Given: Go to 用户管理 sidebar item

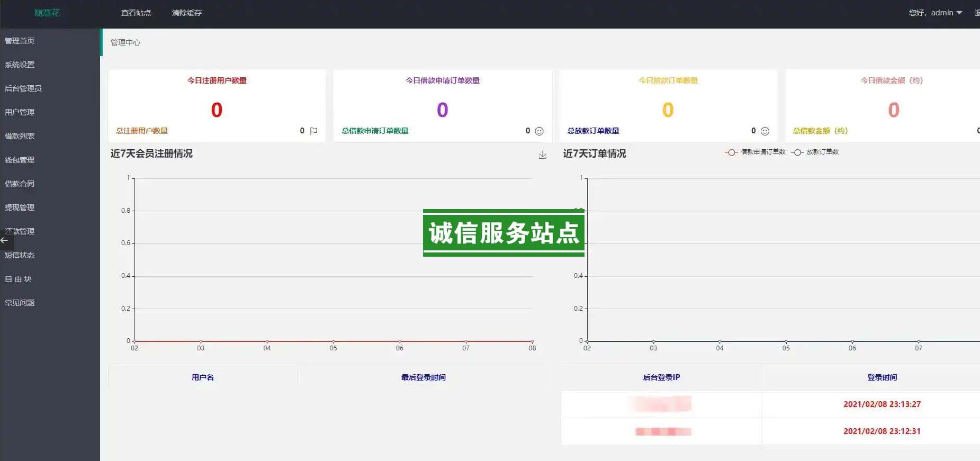Looking at the screenshot, I should [20, 112].
